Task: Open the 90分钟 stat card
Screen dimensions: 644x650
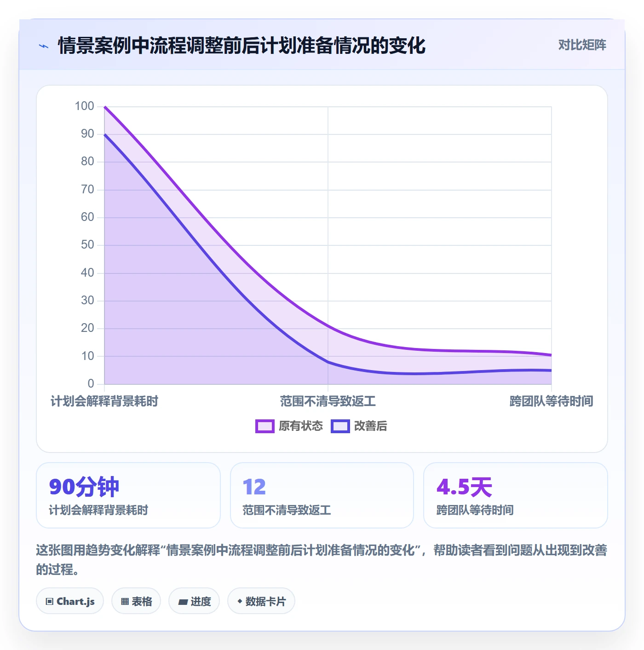Action: 128,495
